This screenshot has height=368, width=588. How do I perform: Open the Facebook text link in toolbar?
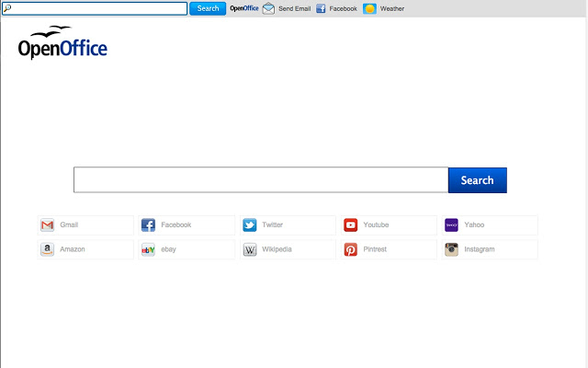coord(343,8)
